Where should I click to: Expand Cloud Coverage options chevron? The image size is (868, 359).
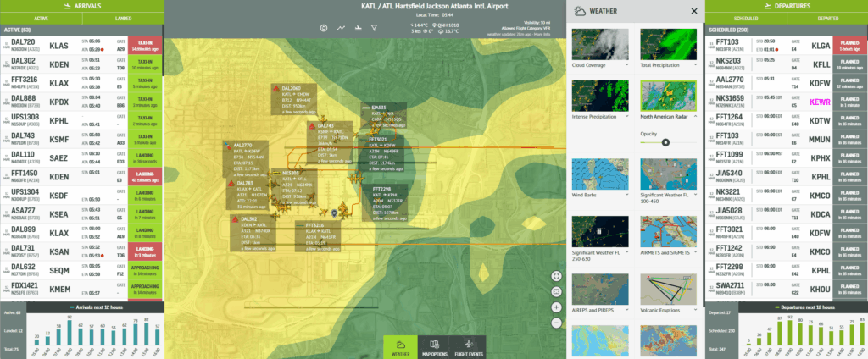click(626, 65)
